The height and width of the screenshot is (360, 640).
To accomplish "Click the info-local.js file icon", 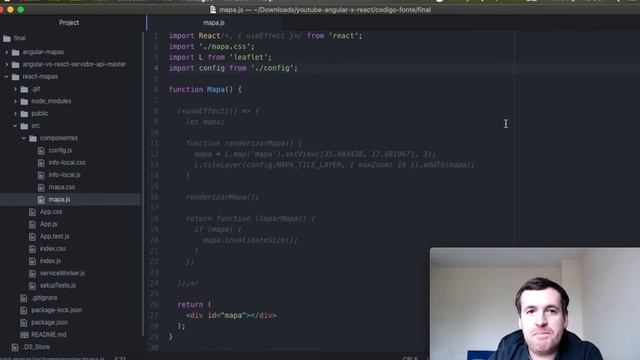I will tap(41, 175).
